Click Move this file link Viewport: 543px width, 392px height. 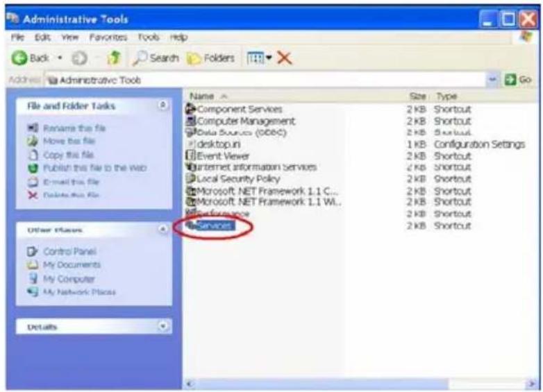(69, 141)
